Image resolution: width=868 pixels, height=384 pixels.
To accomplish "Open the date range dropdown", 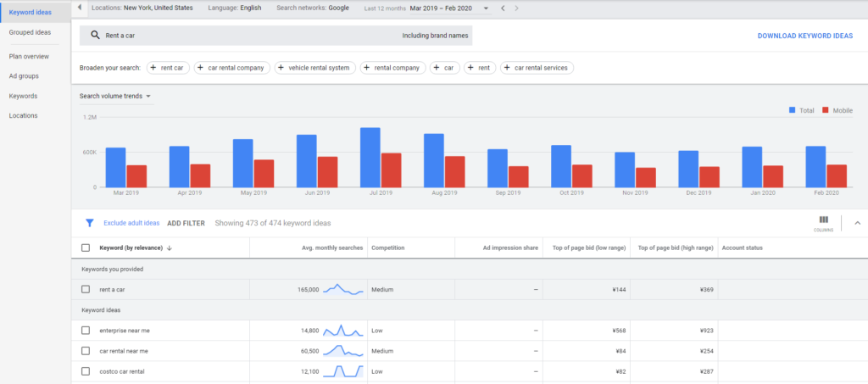I will click(486, 8).
